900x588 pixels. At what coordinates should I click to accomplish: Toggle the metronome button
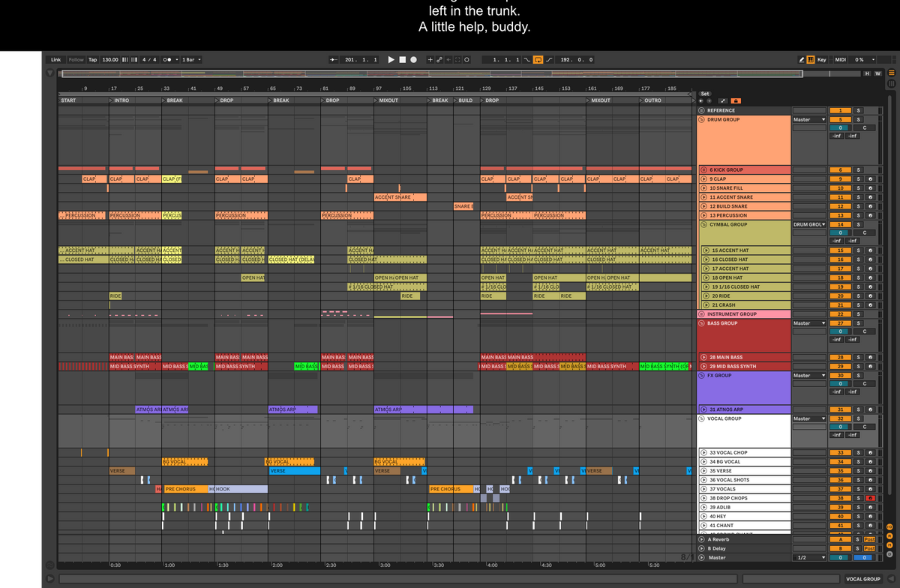point(168,59)
